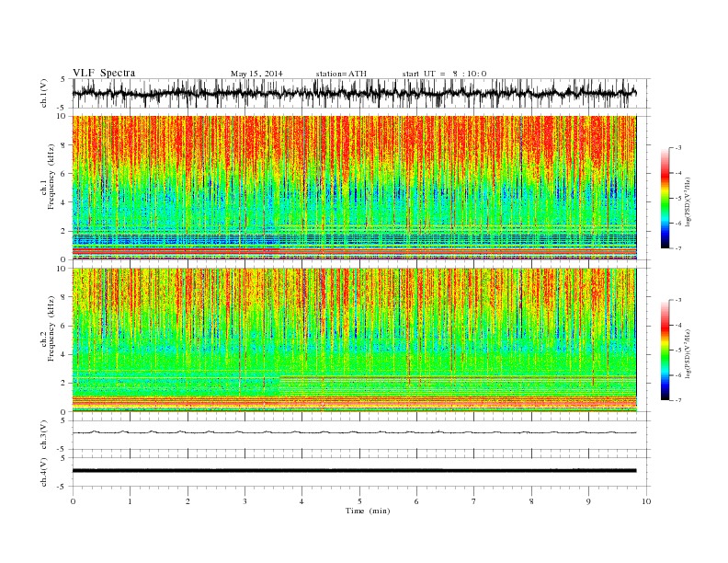The image size is (728, 563).
Task: Click the time axis tick label "2"
Action: click(188, 501)
